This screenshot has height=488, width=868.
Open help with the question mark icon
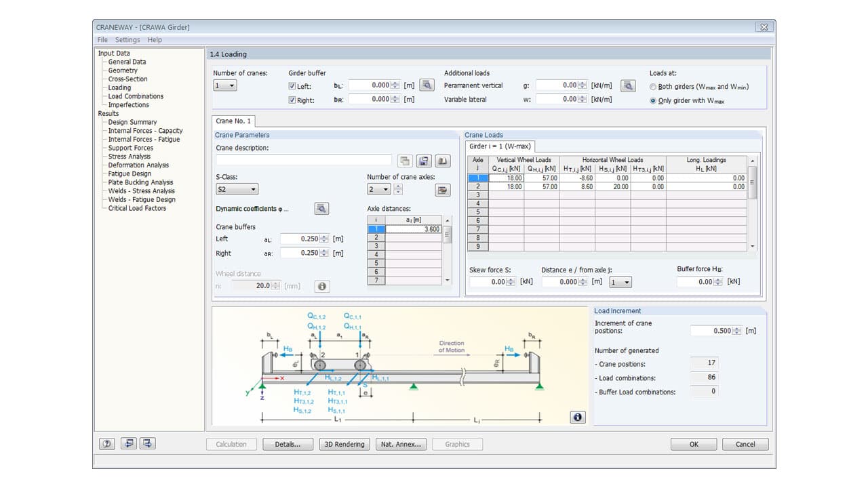(106, 444)
